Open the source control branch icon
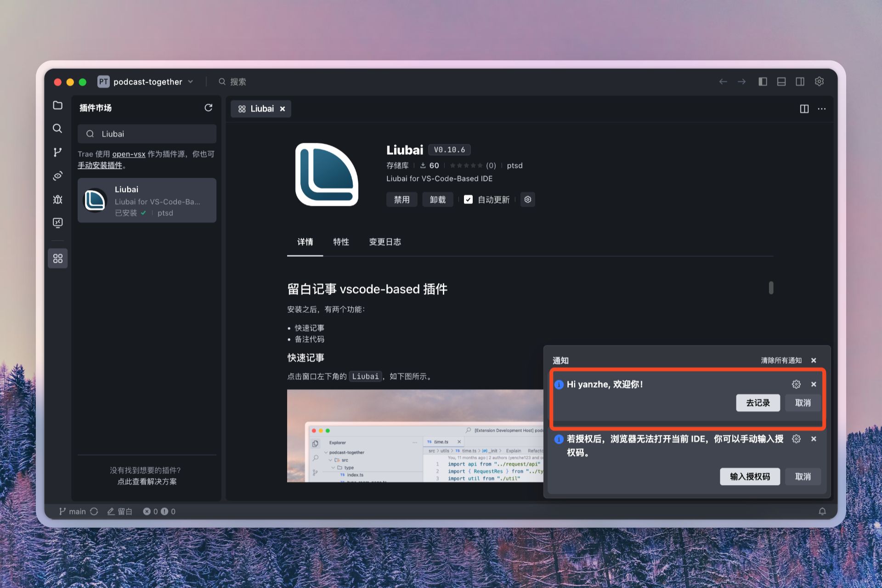The width and height of the screenshot is (882, 588). coord(57,152)
